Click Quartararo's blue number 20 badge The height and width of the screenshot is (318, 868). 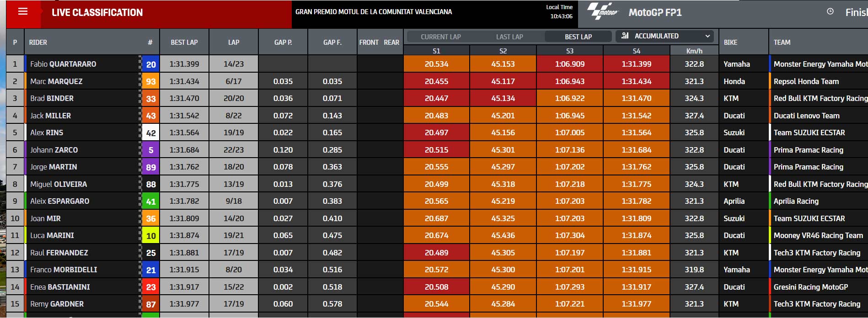(x=151, y=64)
